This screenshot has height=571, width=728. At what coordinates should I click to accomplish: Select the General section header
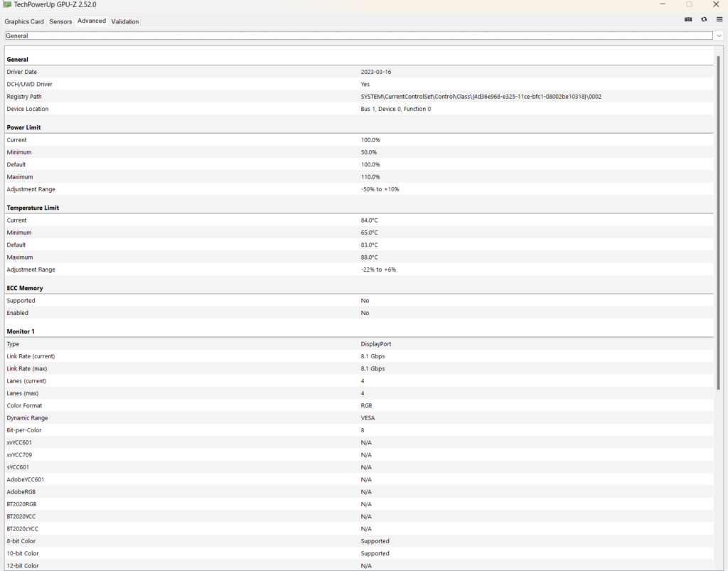pyautogui.click(x=18, y=60)
